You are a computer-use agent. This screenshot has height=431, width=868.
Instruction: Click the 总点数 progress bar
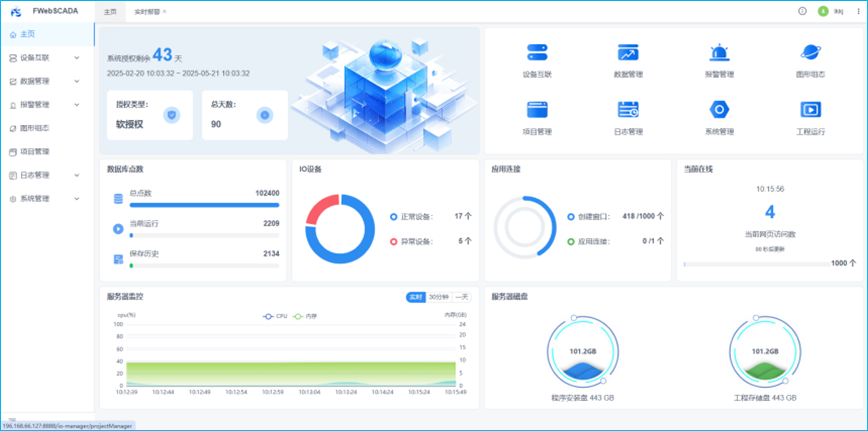tap(204, 205)
